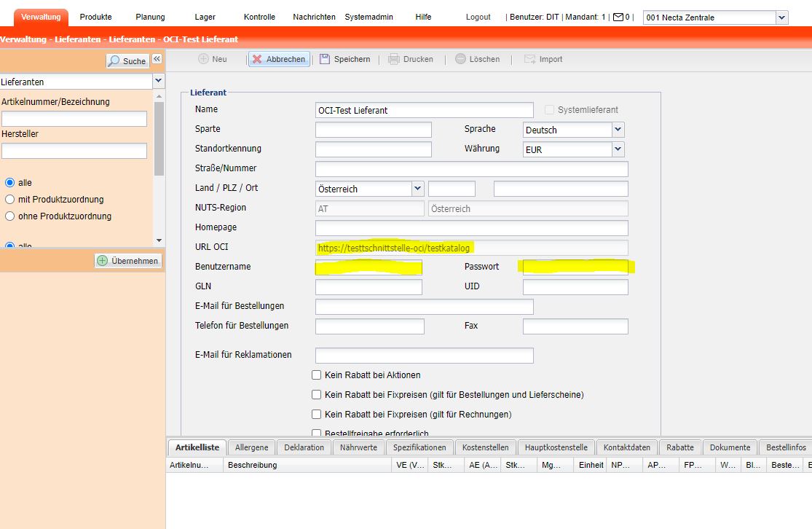Collapse the left search panel

[x=157, y=60]
